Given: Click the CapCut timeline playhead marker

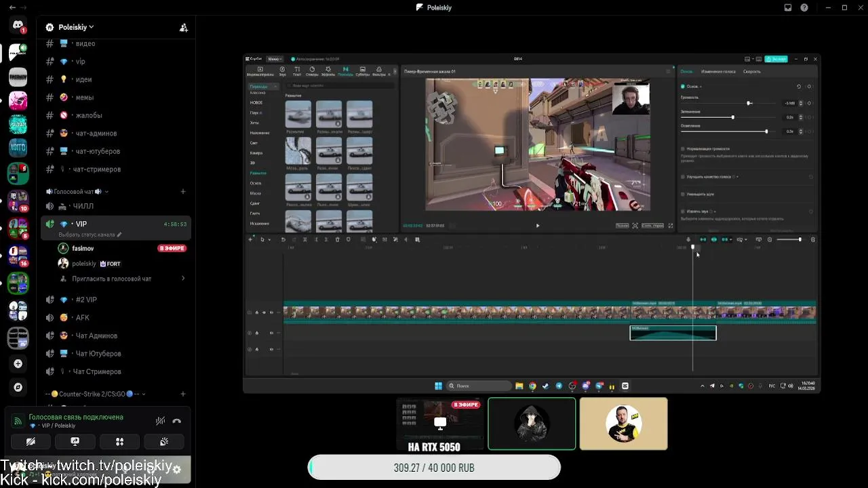Looking at the screenshot, I should click(692, 247).
